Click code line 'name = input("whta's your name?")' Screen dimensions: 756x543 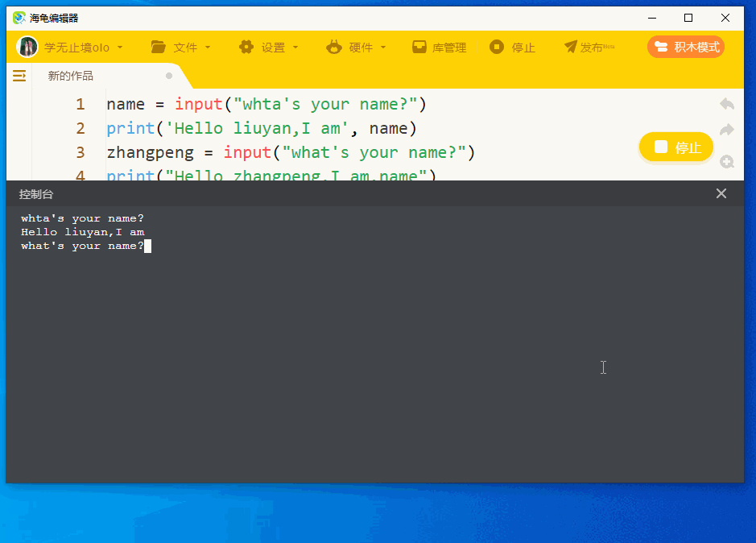[x=266, y=104]
